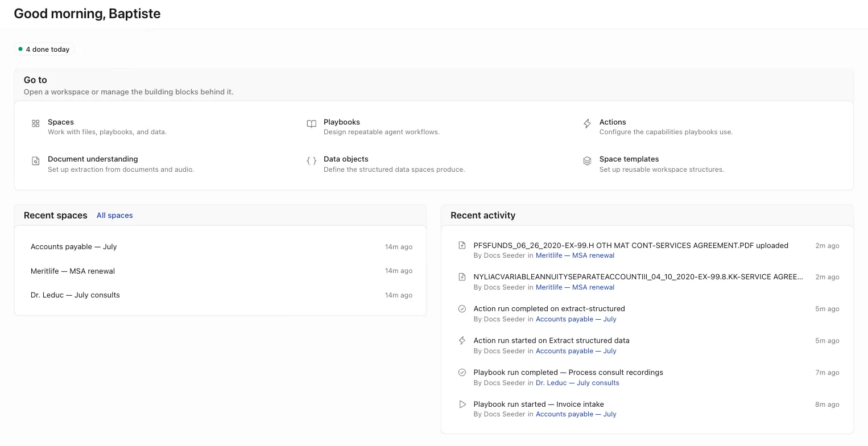The image size is (868, 446).
Task: Click the Data objects curly braces icon
Action: 311,161
